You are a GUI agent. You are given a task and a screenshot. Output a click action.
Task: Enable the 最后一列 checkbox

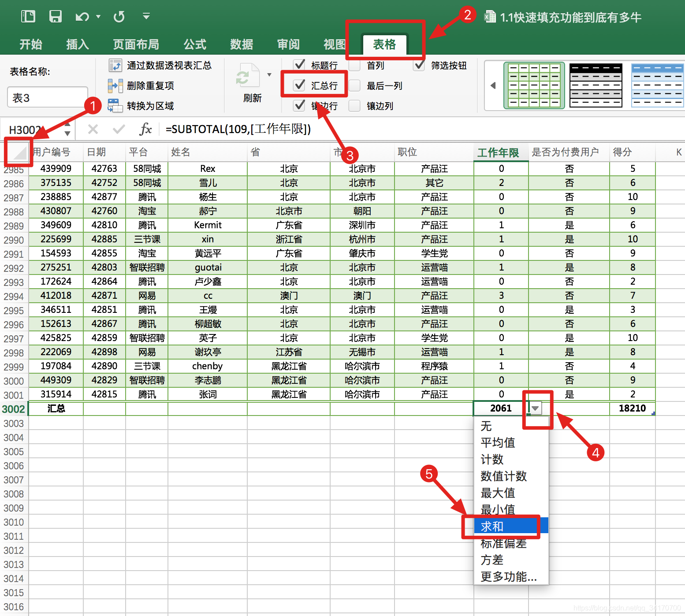355,85
